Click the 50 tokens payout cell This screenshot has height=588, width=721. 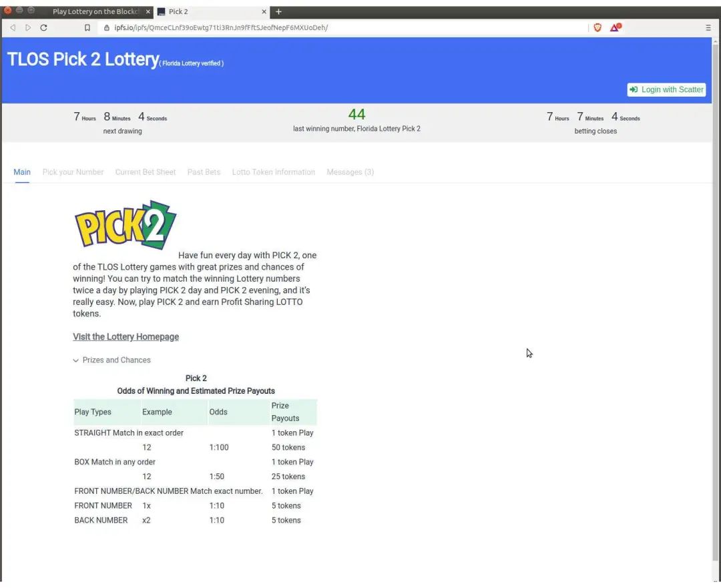click(288, 447)
